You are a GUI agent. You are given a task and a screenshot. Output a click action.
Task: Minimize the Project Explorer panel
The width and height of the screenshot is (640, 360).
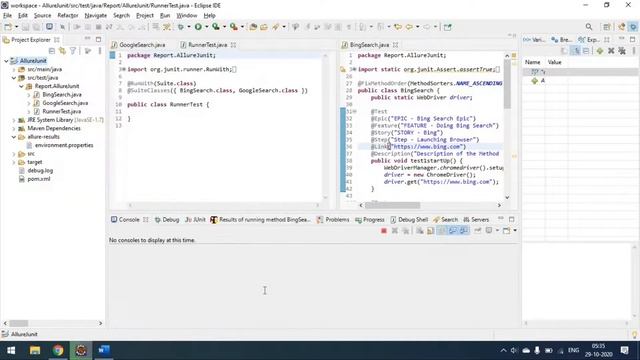[x=87, y=39]
